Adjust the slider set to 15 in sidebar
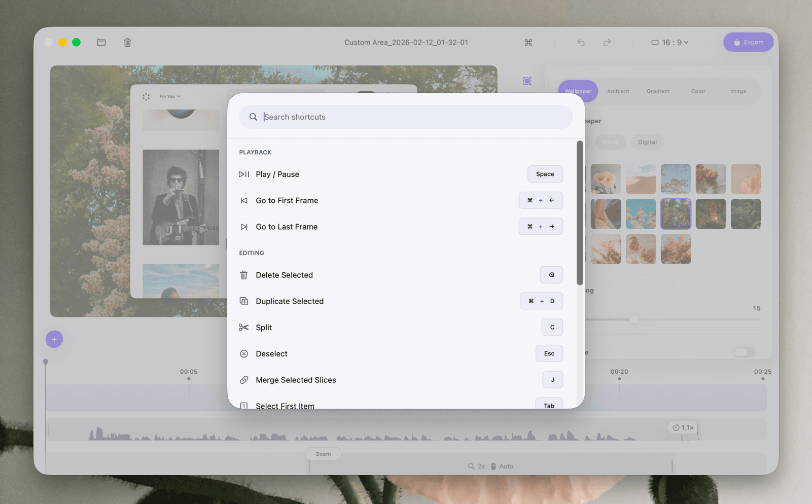812x504 pixels. point(633,319)
